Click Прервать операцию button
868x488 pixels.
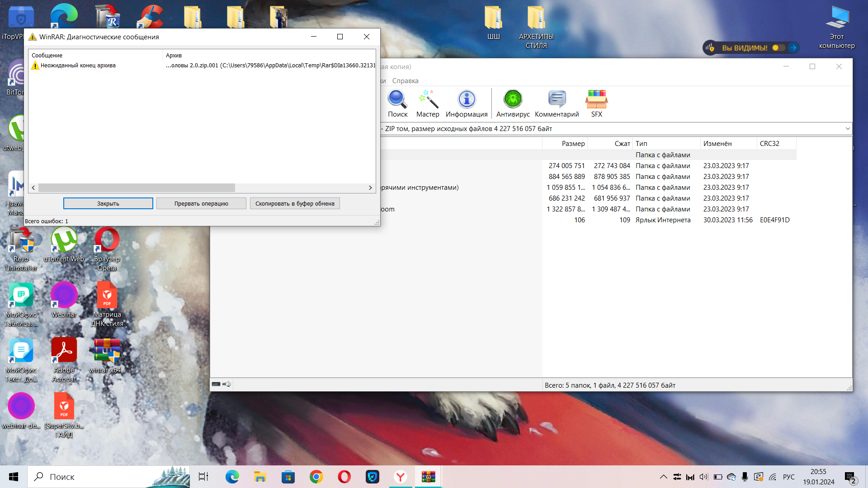(201, 204)
